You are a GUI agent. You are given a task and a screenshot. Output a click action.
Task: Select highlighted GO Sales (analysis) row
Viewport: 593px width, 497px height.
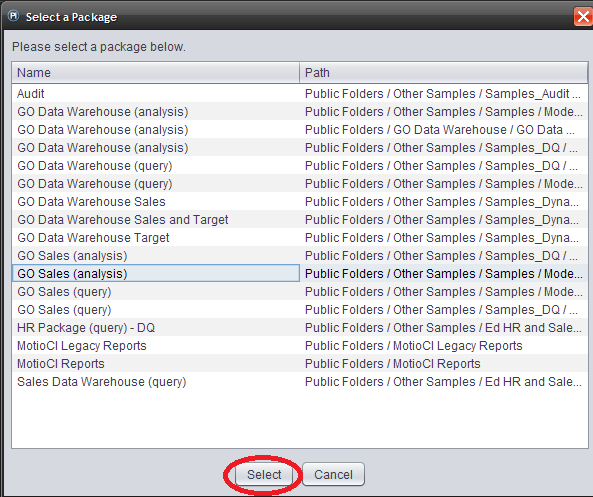click(300, 273)
